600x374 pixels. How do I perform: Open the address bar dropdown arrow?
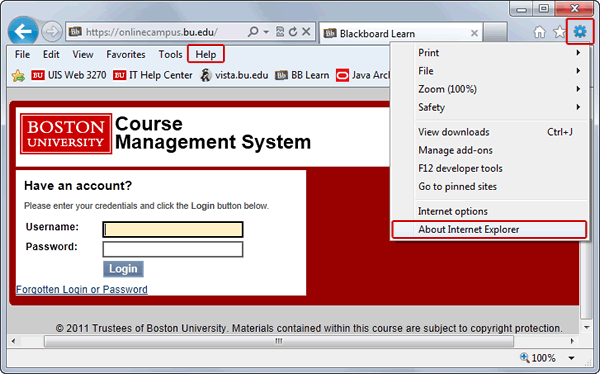tap(266, 32)
